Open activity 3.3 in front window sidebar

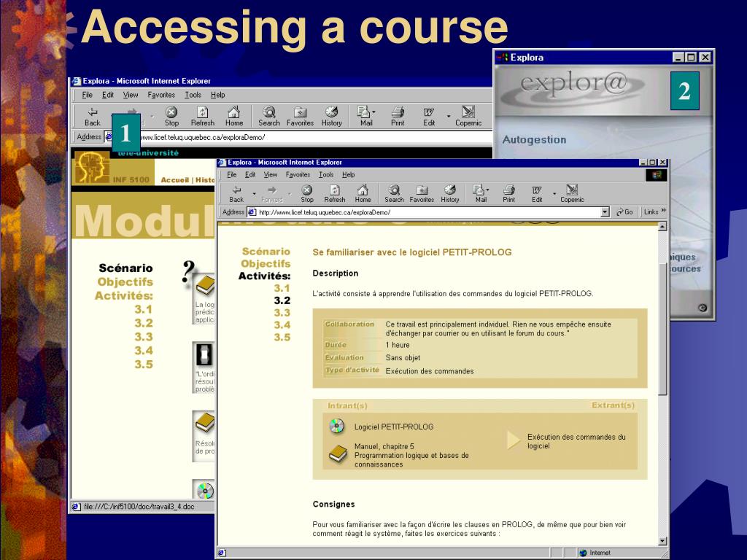click(282, 313)
